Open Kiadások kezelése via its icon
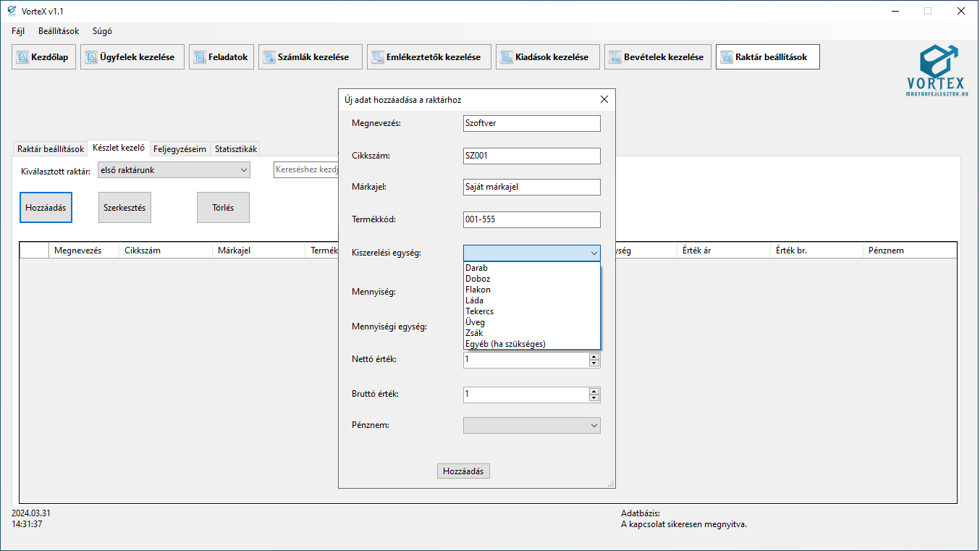The height and width of the screenshot is (551, 980). click(x=507, y=57)
